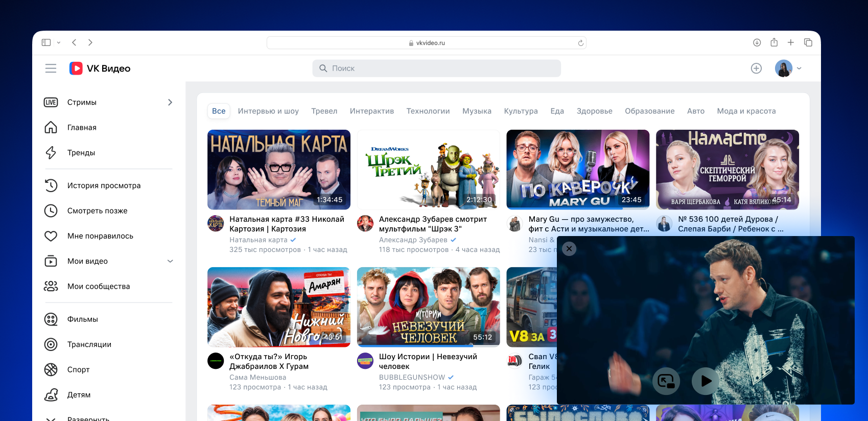Open the Стримы live icon

tap(51, 102)
